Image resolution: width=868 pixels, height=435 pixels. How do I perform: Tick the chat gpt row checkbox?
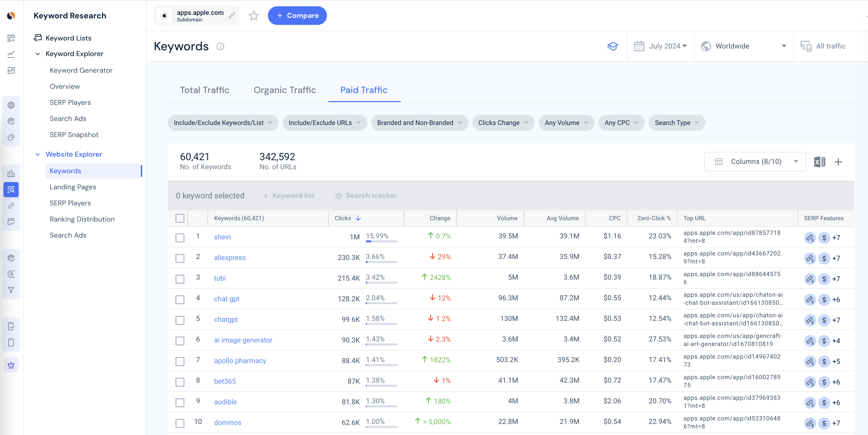pos(180,299)
